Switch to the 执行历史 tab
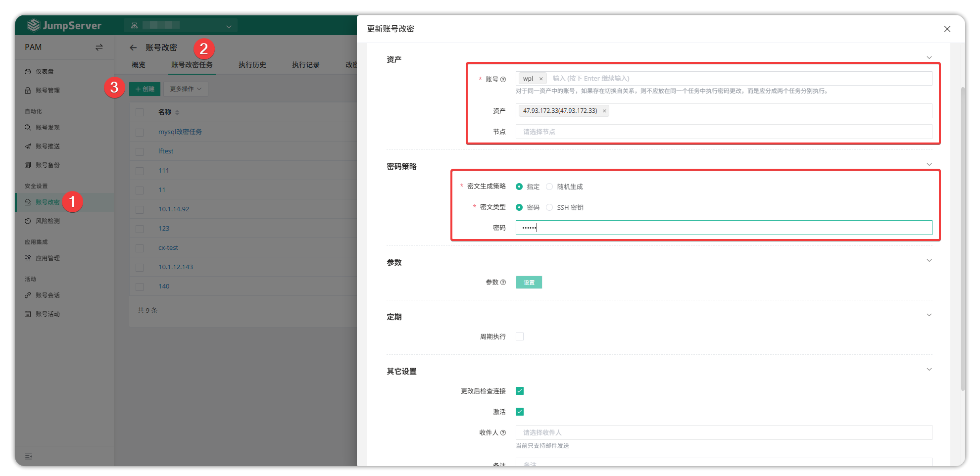980x476 pixels. (252, 65)
